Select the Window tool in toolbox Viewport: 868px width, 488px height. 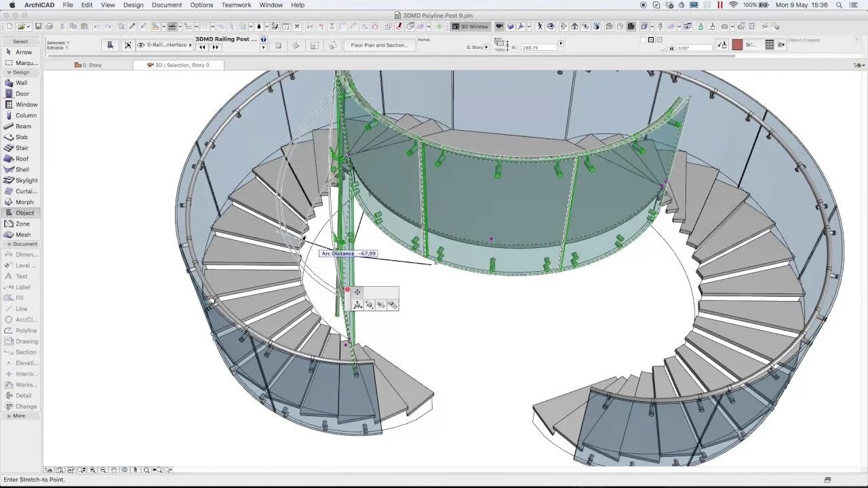pos(20,104)
